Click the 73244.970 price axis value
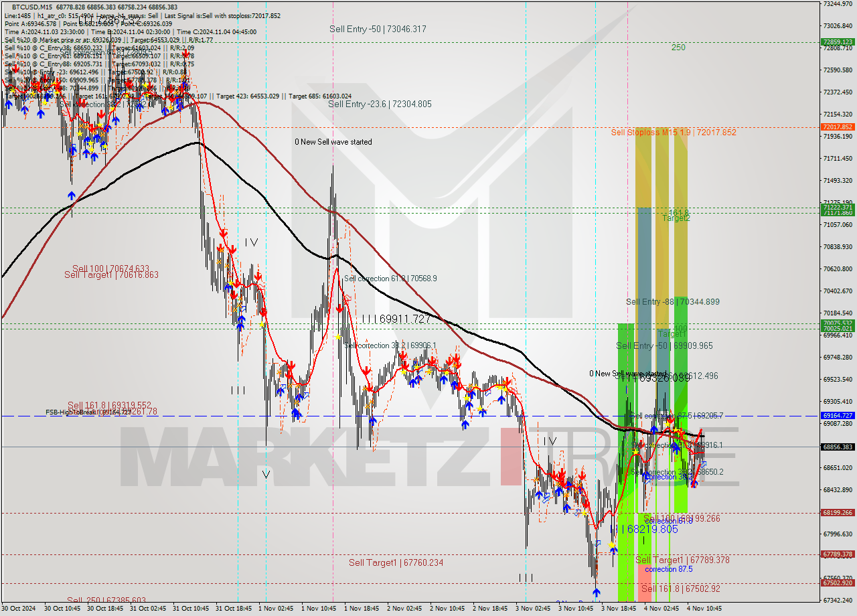 [837, 4]
